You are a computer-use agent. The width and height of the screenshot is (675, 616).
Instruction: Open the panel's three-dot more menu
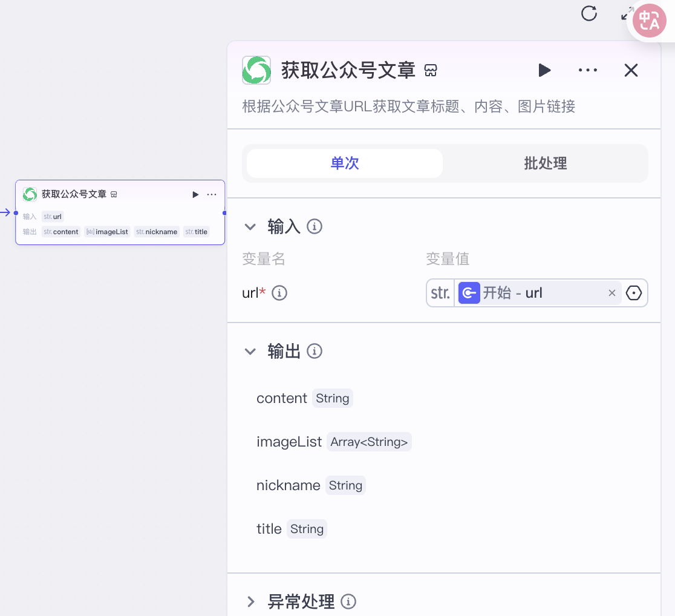point(588,70)
